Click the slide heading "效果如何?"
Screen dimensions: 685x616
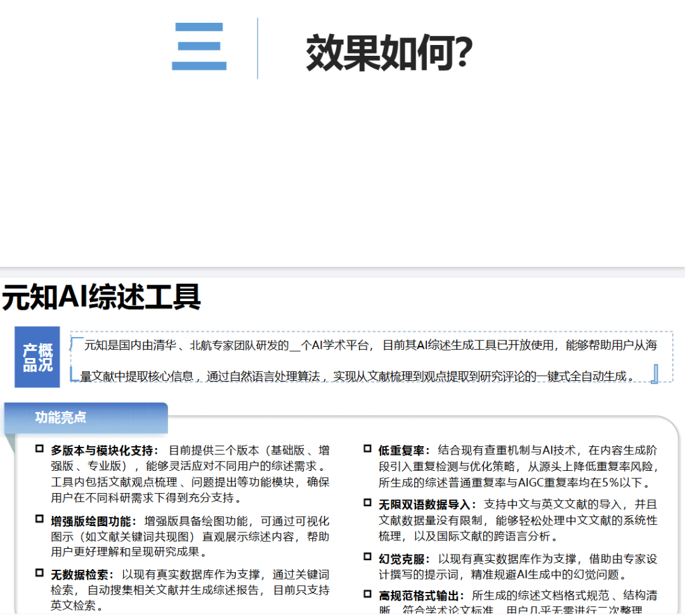tap(389, 53)
